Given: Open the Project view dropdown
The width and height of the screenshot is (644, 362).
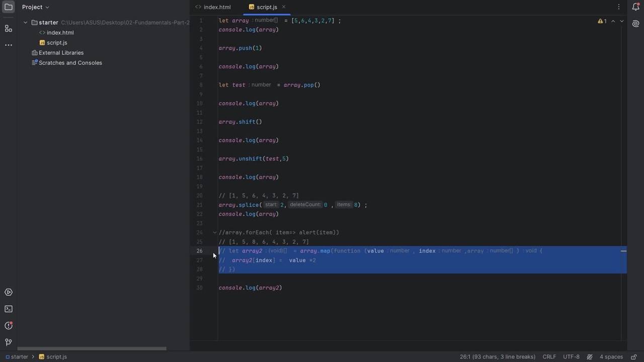Looking at the screenshot, I should tap(35, 7).
